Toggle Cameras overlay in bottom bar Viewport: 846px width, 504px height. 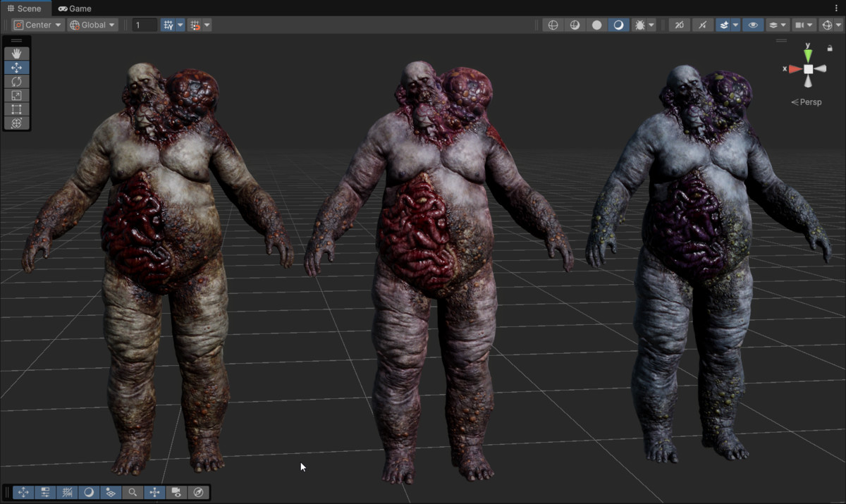point(176,493)
